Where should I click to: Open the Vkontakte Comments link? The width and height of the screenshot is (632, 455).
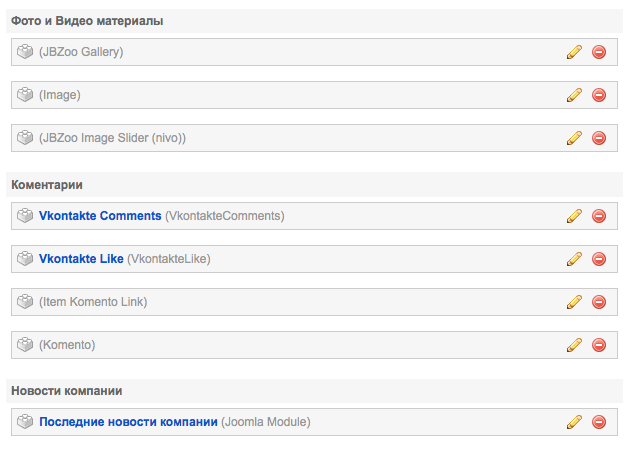(x=100, y=216)
